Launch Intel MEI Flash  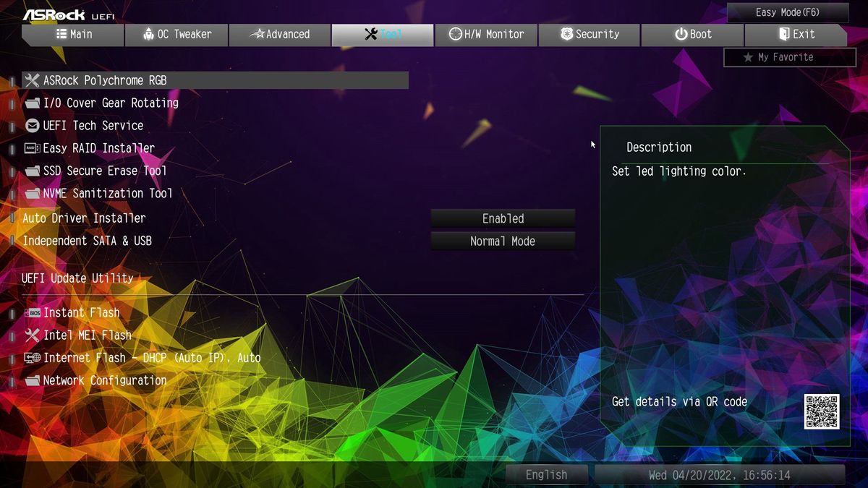(88, 335)
